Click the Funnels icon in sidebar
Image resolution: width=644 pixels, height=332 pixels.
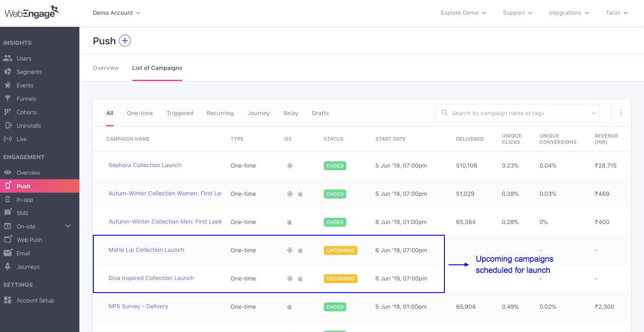click(7, 99)
